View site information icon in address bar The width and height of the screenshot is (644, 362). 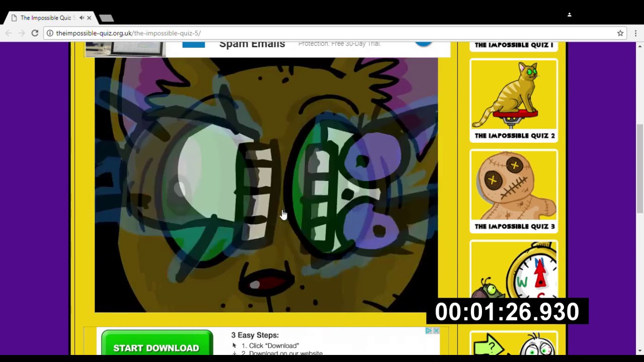click(50, 33)
